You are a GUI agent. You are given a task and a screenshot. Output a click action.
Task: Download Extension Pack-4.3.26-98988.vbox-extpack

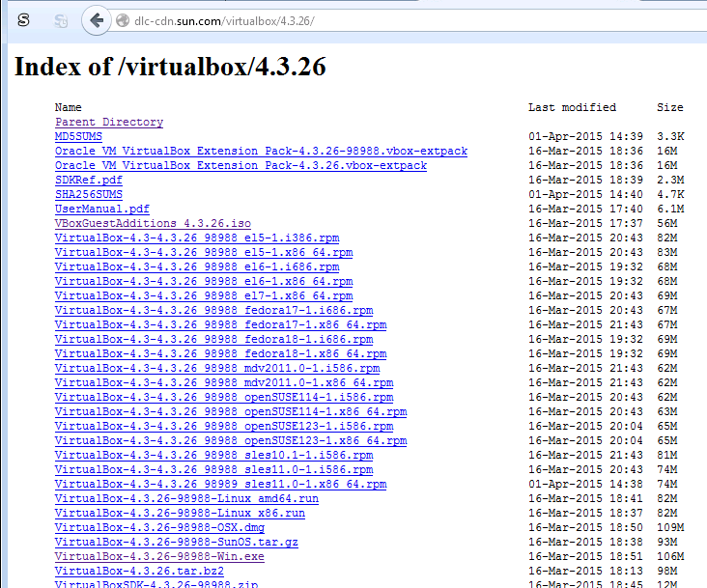click(x=261, y=151)
